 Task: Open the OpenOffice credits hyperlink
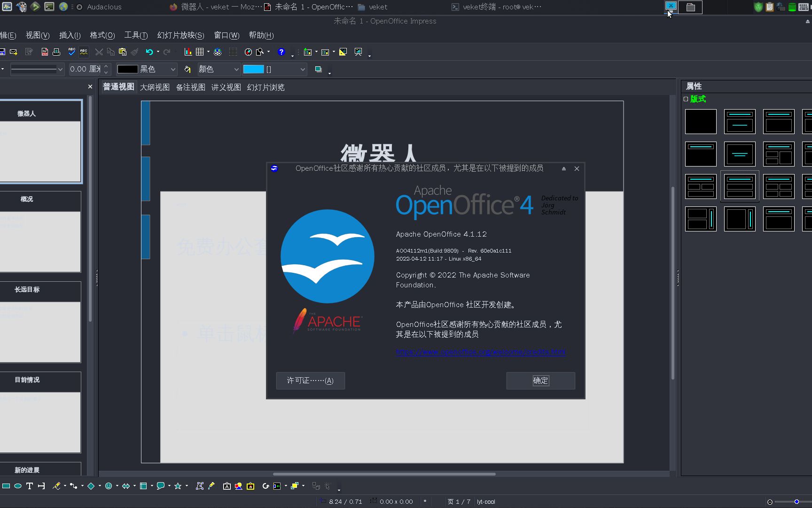point(480,351)
